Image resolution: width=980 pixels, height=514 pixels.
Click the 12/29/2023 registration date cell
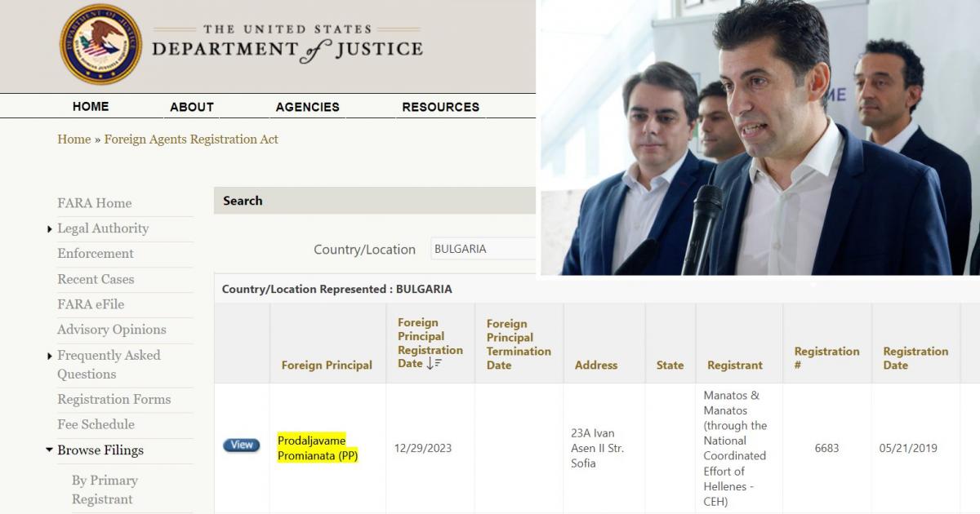[x=423, y=448]
